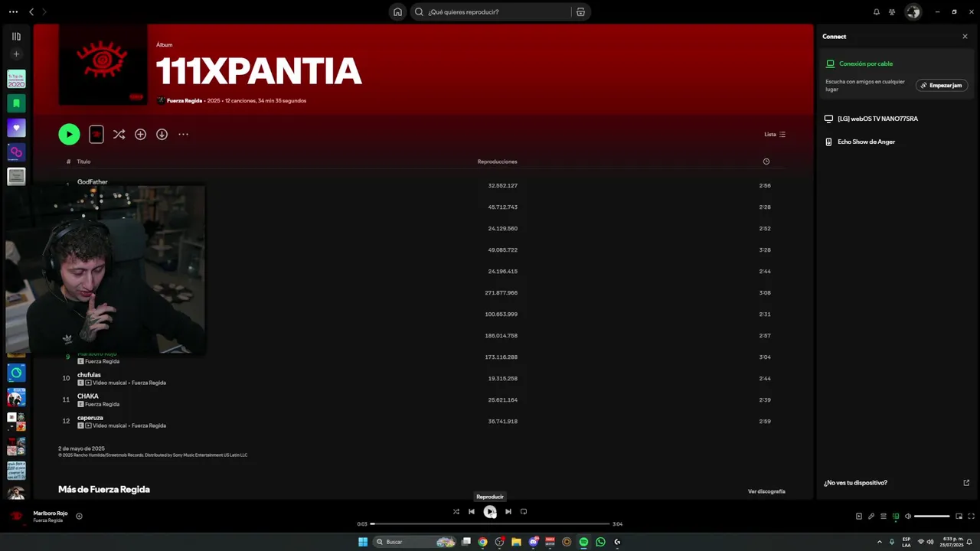Enter full screen mode
This screenshot has width=980, height=551.
coord(972,516)
